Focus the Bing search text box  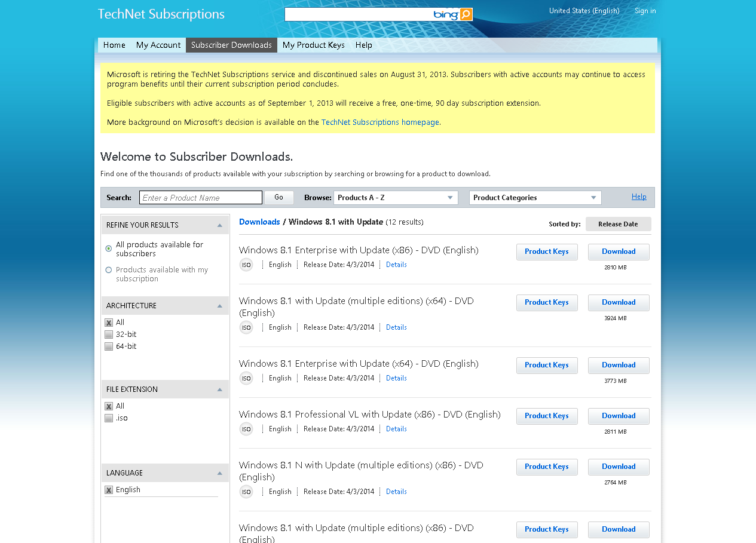click(359, 14)
